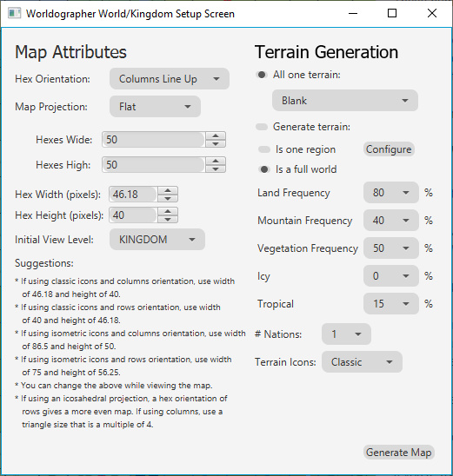Click the 'Land Frequency' label
453x476 pixels.
pyautogui.click(x=294, y=193)
